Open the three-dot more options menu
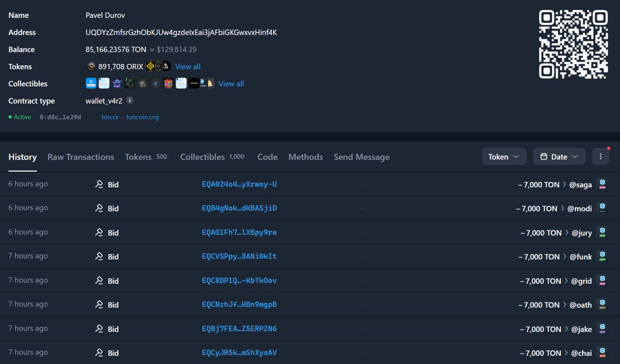This screenshot has width=620, height=364. (x=601, y=156)
